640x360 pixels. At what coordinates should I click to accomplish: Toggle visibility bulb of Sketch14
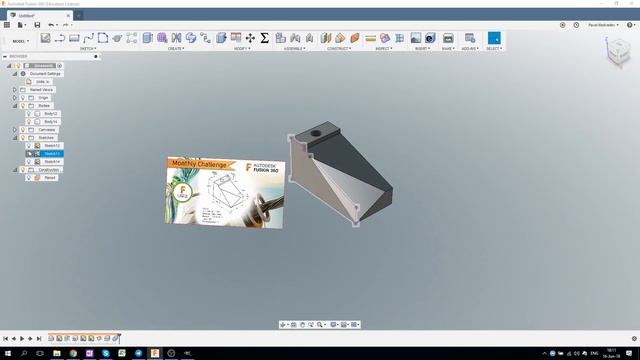tap(29, 162)
